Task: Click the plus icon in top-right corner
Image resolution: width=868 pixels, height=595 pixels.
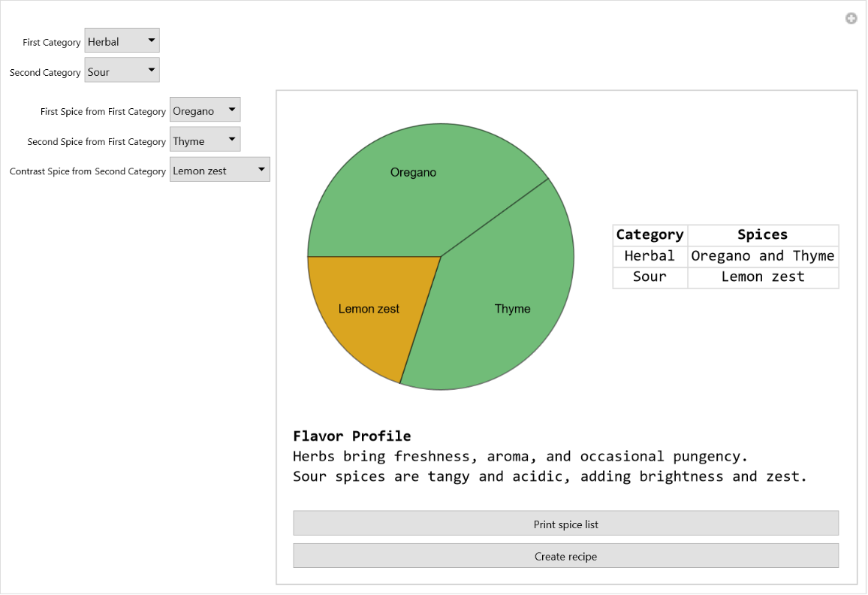Action: [x=851, y=19]
